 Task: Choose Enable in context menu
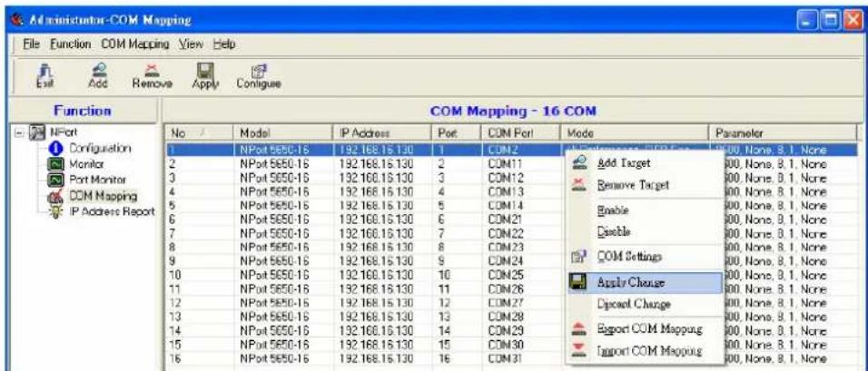click(646, 210)
